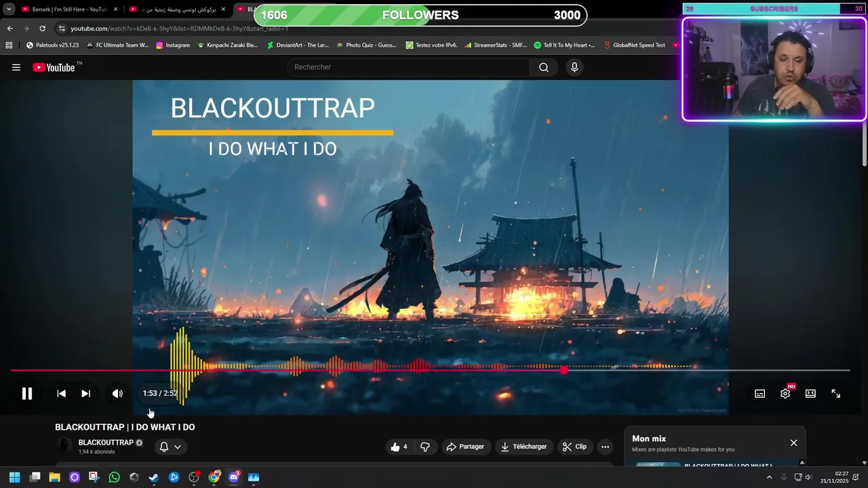
Task: Like the video with thumbs up
Action: 399,447
